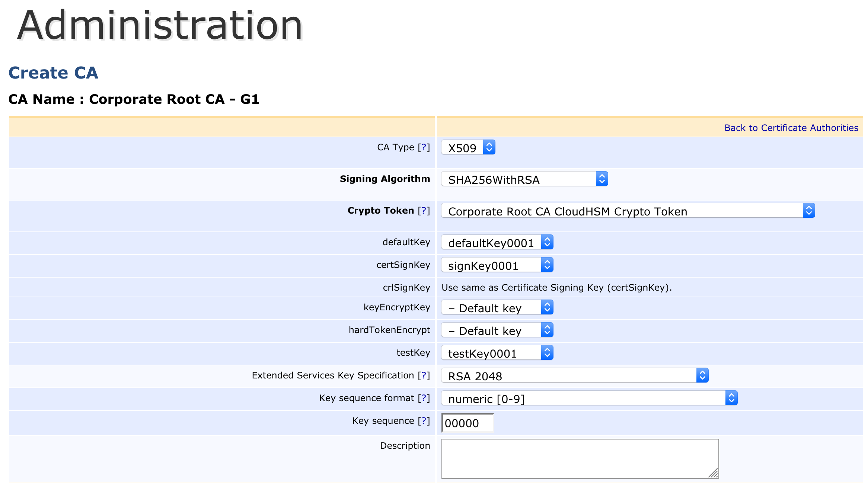Expand the Signing Algorithm SHA256WithRSA dropdown
Screen dimensions: 868x483
point(524,179)
